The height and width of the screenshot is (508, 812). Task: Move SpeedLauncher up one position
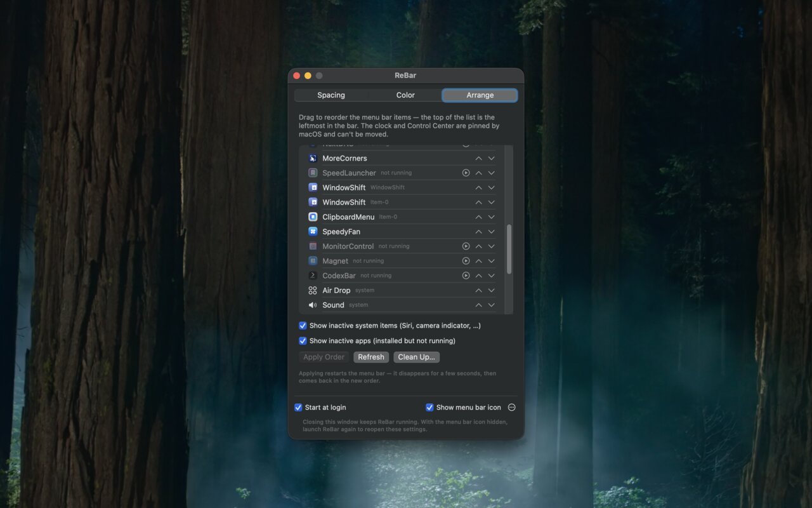pyautogui.click(x=479, y=173)
